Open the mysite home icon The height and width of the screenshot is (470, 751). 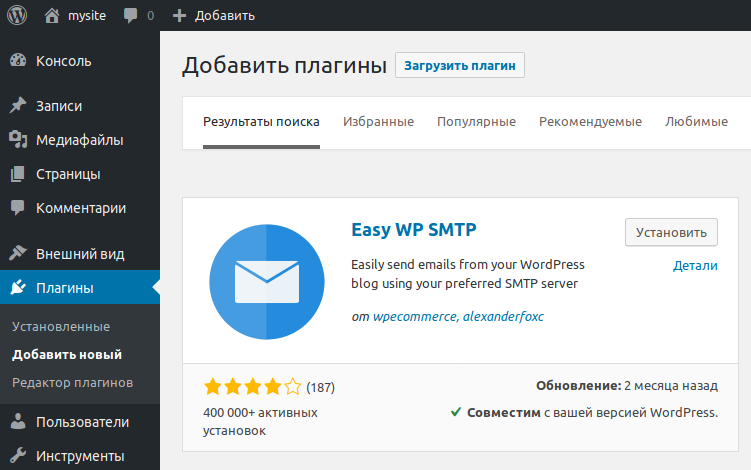click(52, 15)
